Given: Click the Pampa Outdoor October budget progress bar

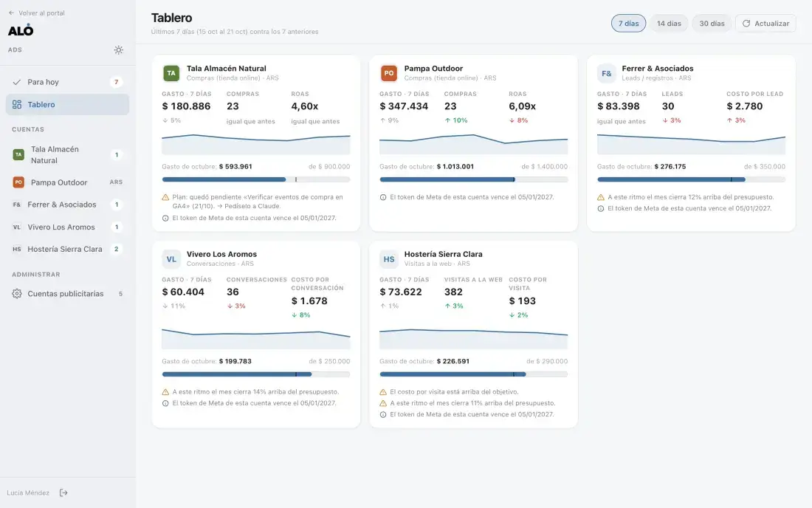Looking at the screenshot, I should click(473, 179).
